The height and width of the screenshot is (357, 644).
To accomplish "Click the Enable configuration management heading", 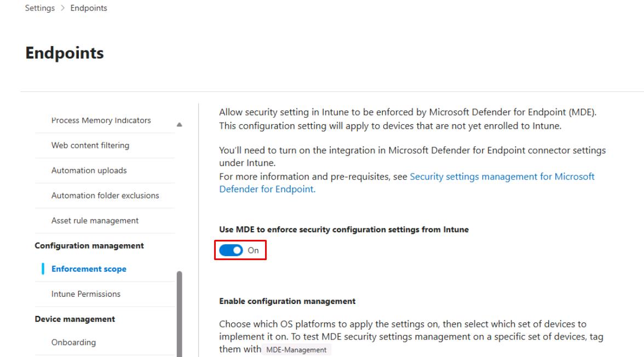I will click(287, 301).
